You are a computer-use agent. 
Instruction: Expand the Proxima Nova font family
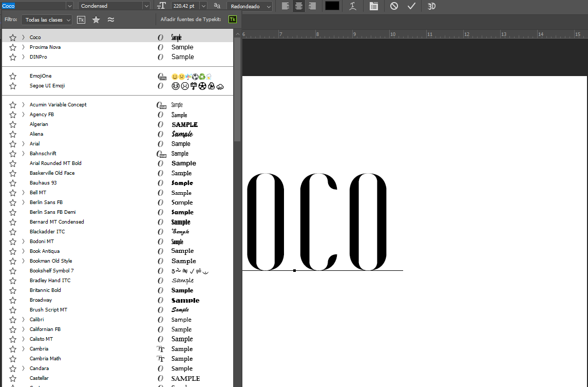click(x=23, y=47)
